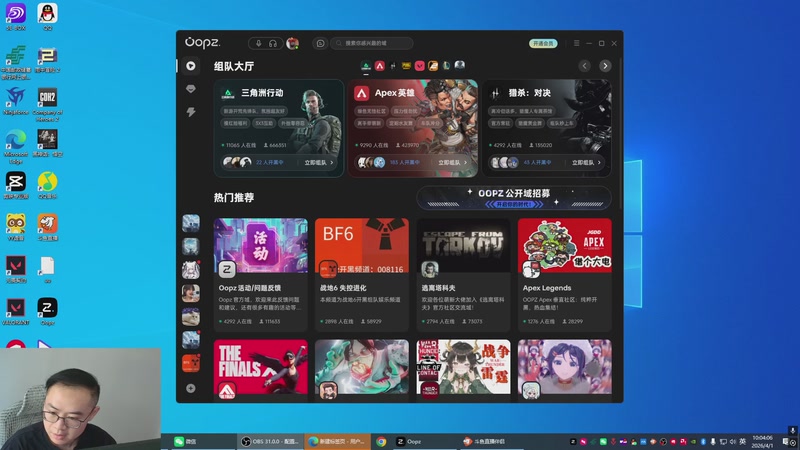The width and height of the screenshot is (800, 450).
Task: Click the green 开通会员 membership button
Action: 543,43
